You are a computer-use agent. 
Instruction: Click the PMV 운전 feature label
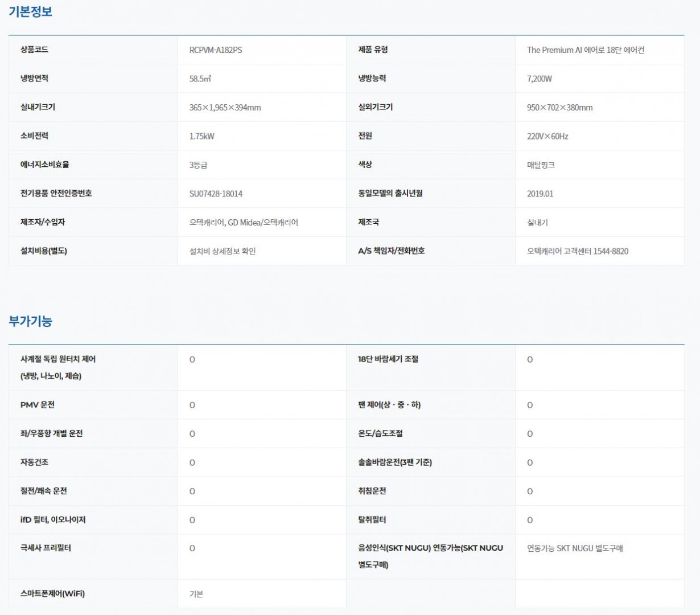click(38, 405)
